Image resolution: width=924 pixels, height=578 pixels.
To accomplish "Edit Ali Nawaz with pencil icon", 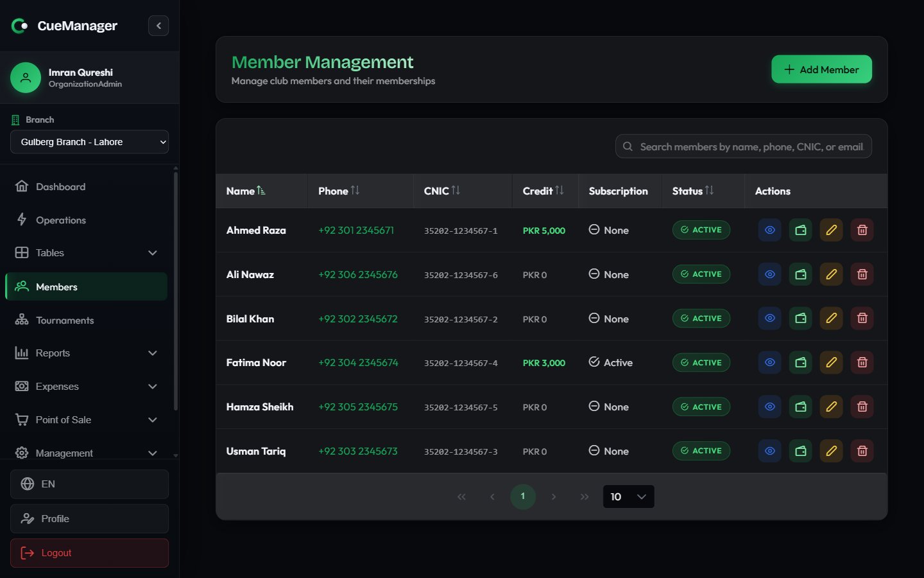I will coord(831,274).
